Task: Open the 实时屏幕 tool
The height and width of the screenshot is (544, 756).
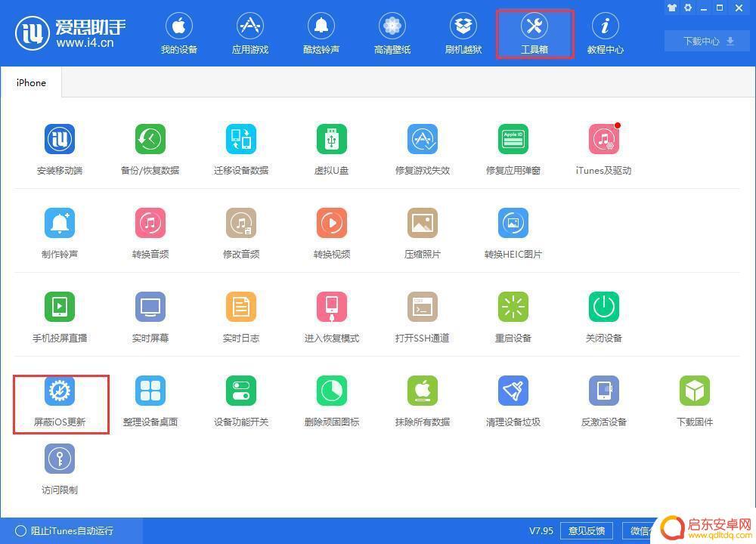Action: tap(150, 307)
